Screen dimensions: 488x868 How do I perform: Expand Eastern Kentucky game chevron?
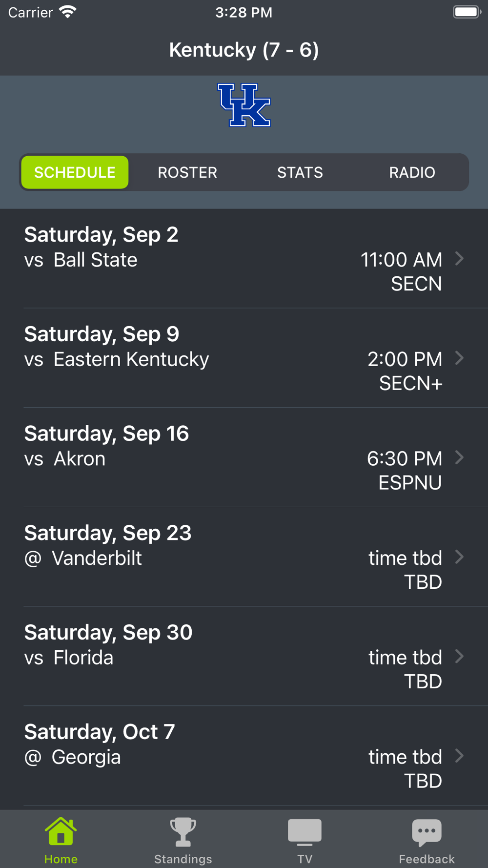(x=459, y=358)
